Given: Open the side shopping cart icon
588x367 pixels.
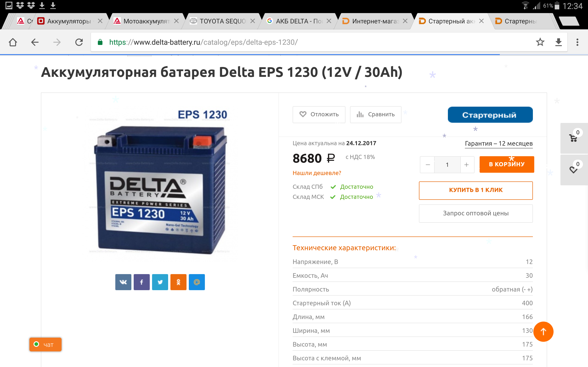Looking at the screenshot, I should pos(574,138).
